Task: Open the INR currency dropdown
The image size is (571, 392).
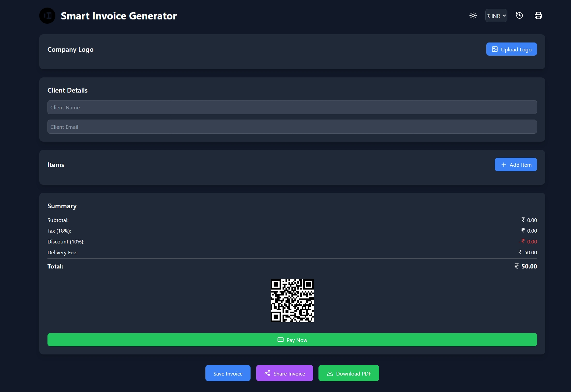Action: [x=496, y=15]
